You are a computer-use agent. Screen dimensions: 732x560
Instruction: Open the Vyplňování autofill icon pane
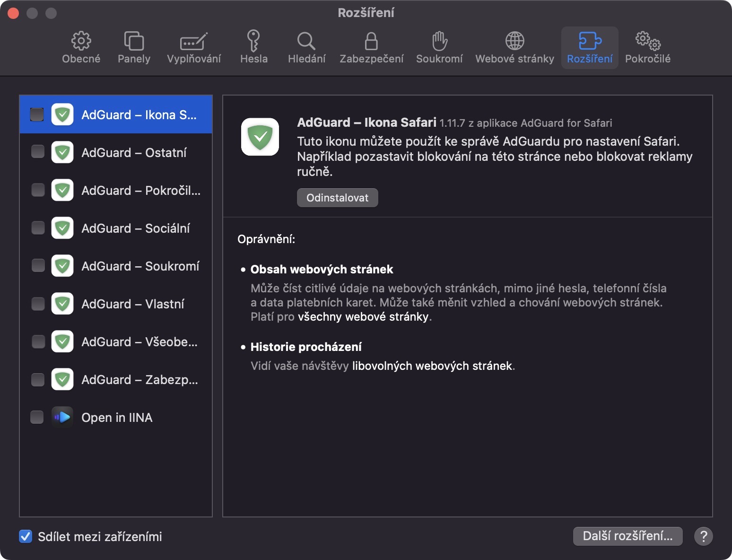194,47
